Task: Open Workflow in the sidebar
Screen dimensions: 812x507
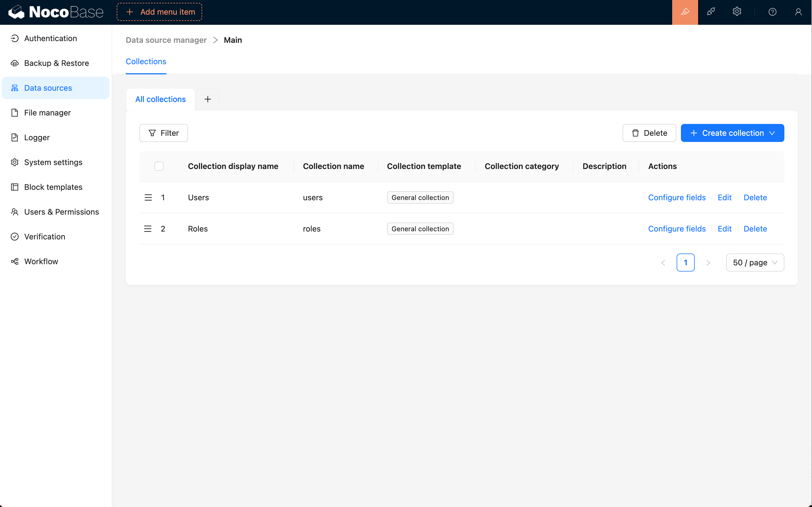Action: (x=41, y=261)
